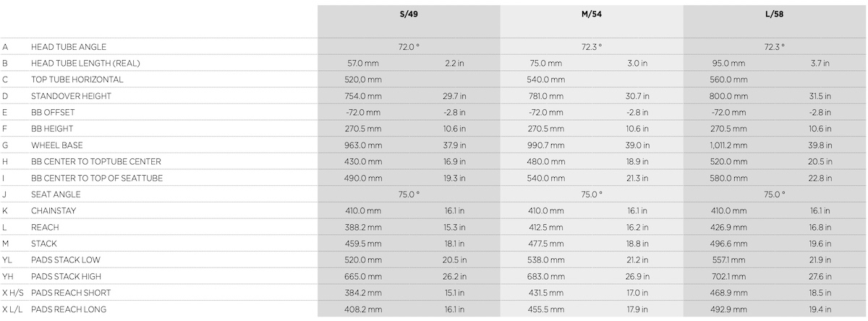The width and height of the screenshot is (868, 321).
Task: Click the STANDOVER HEIGHT row label
Action: [71, 96]
